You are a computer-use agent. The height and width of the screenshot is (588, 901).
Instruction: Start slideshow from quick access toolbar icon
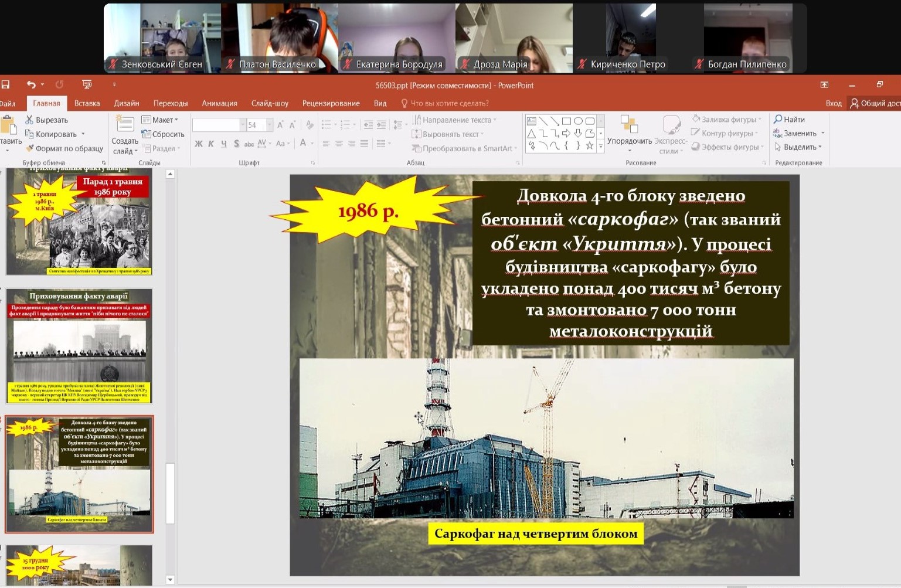click(x=87, y=85)
